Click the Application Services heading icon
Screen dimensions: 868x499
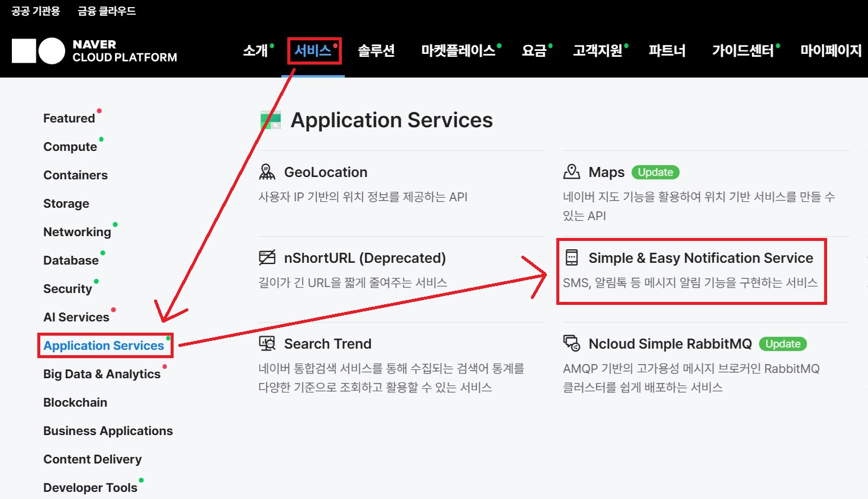(271, 120)
